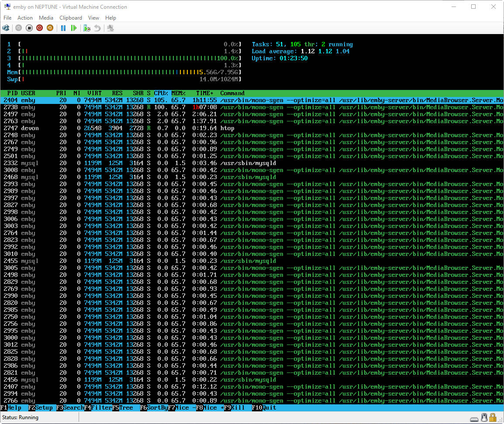The height and width of the screenshot is (424, 504).
Task: Expand the Media menu
Action: pos(46,18)
